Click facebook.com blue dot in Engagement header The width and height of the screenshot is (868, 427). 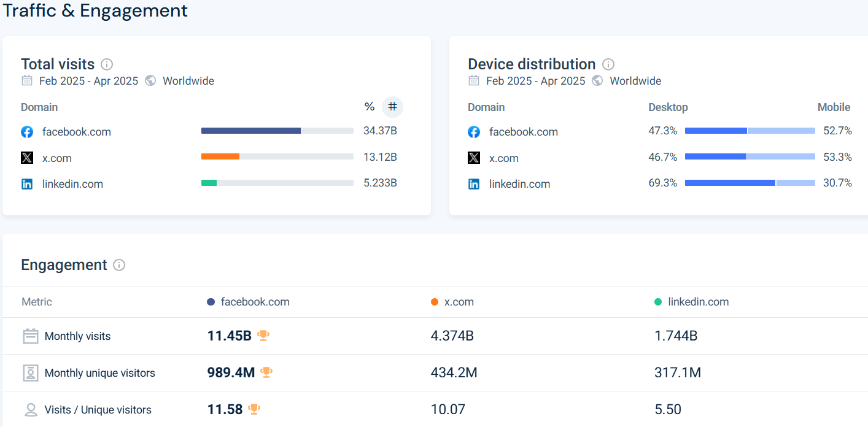tap(211, 302)
